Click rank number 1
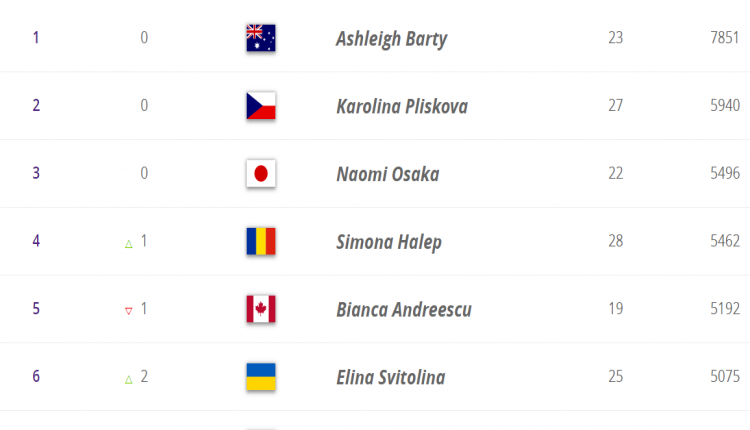 pos(36,37)
